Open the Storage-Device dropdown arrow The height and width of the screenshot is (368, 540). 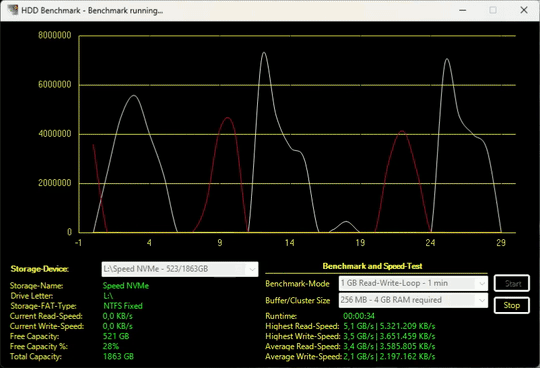click(252, 269)
